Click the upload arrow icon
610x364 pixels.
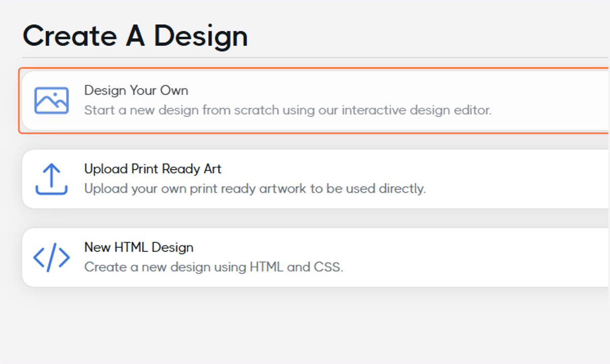point(51,179)
